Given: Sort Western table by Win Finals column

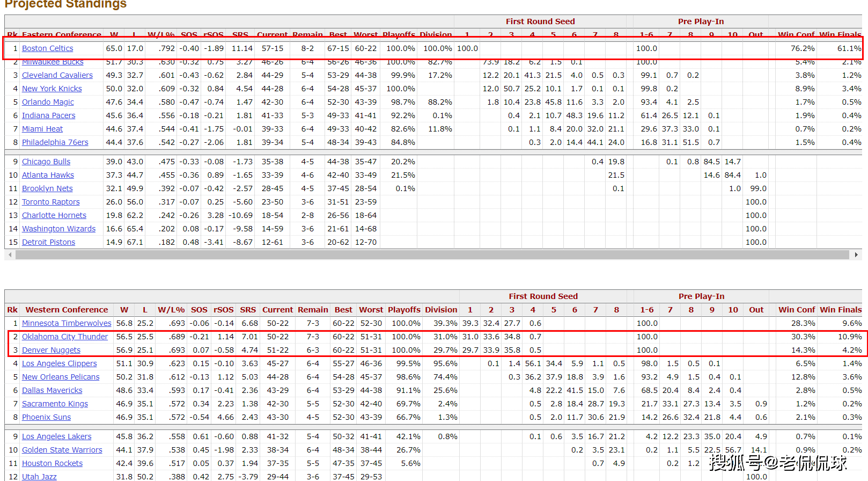Looking at the screenshot, I should coord(841,310).
